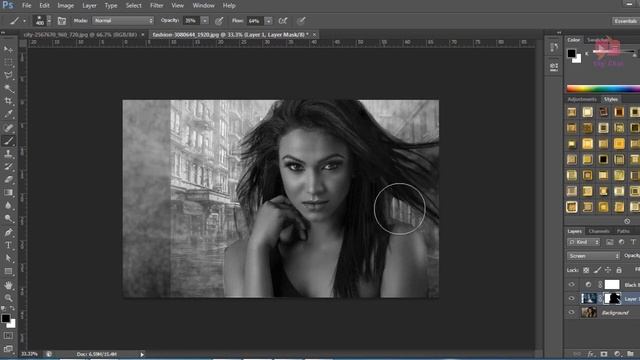Select the History Brush tool

[8, 167]
